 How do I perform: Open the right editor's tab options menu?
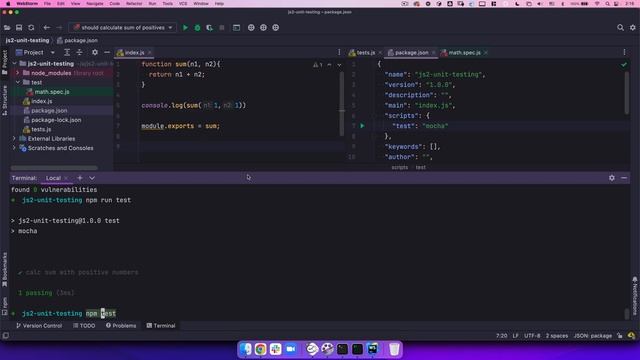coord(624,52)
